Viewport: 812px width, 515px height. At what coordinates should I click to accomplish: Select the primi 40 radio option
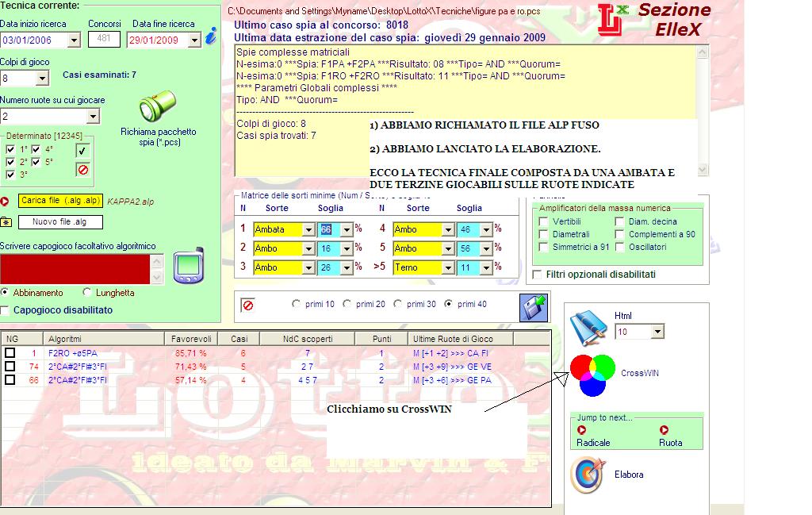pos(449,304)
